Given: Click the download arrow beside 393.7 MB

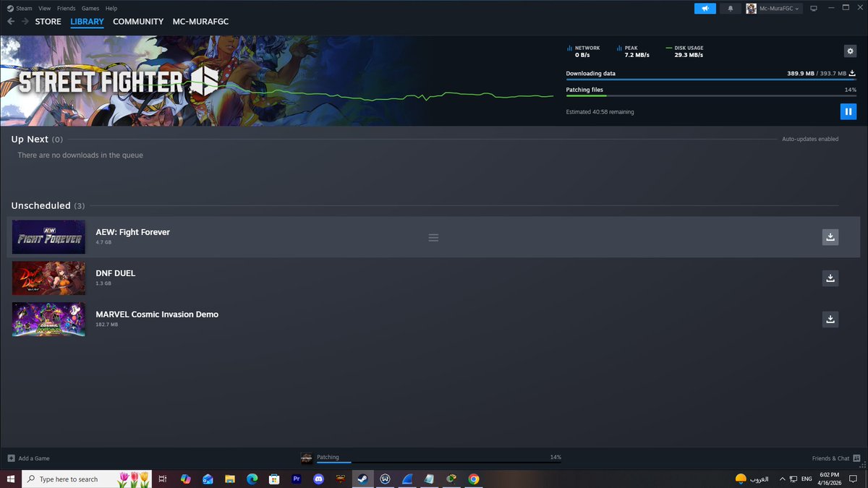Looking at the screenshot, I should [852, 73].
